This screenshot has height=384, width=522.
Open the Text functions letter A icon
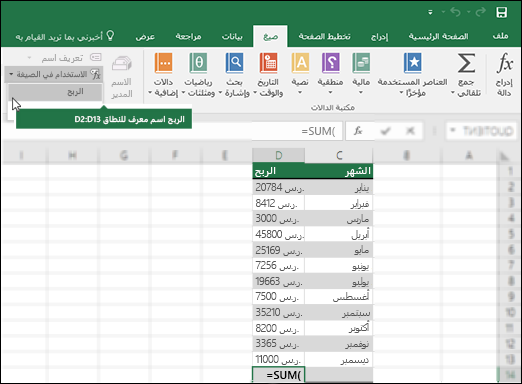point(300,63)
